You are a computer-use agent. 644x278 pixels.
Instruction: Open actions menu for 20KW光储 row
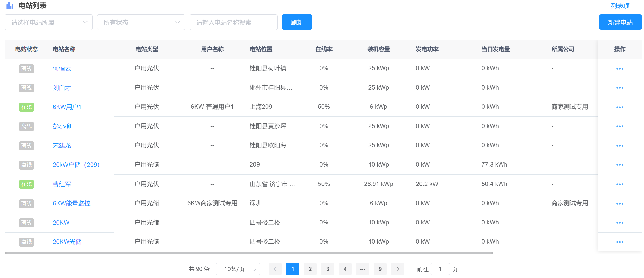point(620,242)
